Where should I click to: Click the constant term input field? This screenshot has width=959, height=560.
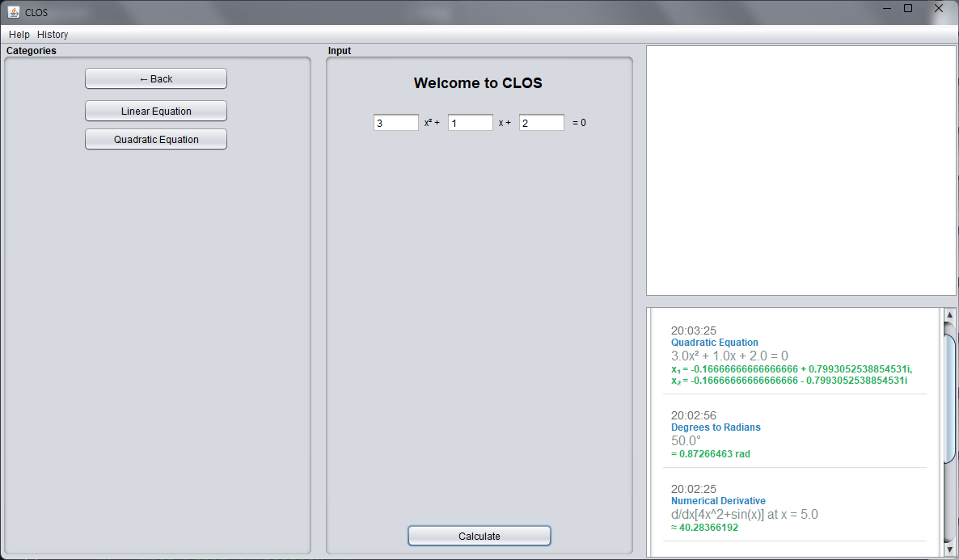tap(541, 122)
